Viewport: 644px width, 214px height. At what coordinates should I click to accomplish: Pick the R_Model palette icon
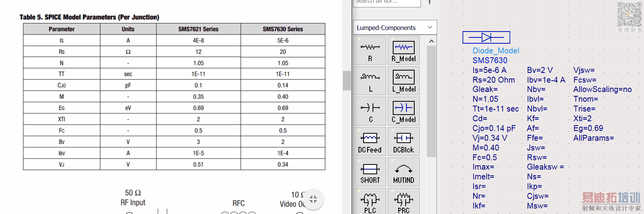[x=404, y=50]
